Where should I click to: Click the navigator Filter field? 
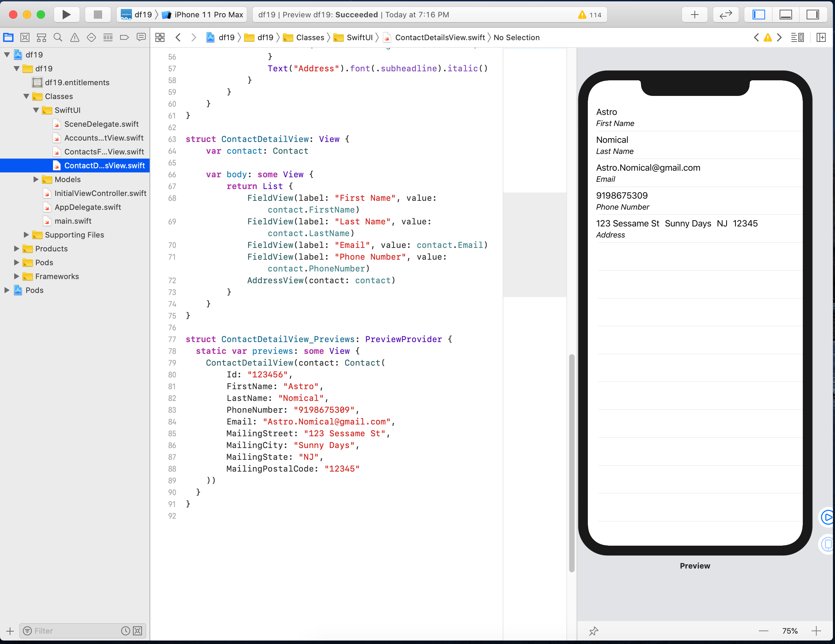77,630
